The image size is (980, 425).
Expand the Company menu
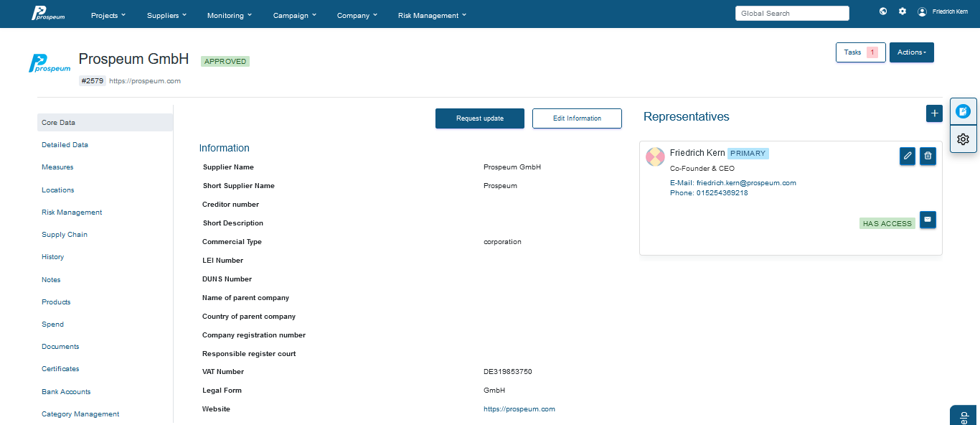tap(357, 15)
